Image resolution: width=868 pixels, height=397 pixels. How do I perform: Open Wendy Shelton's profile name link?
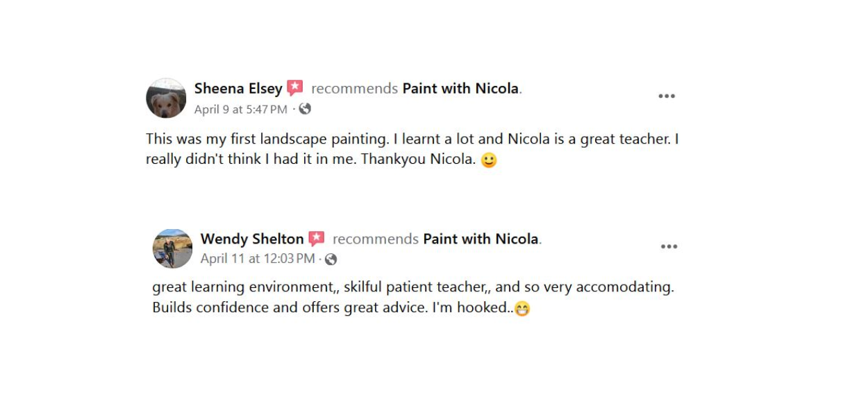coord(252,239)
